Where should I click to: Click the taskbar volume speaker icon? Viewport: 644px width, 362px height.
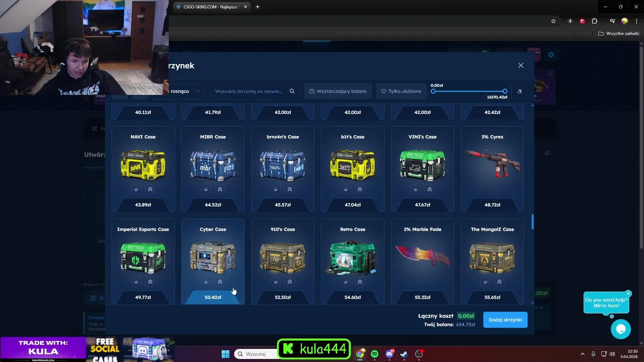[612, 354]
